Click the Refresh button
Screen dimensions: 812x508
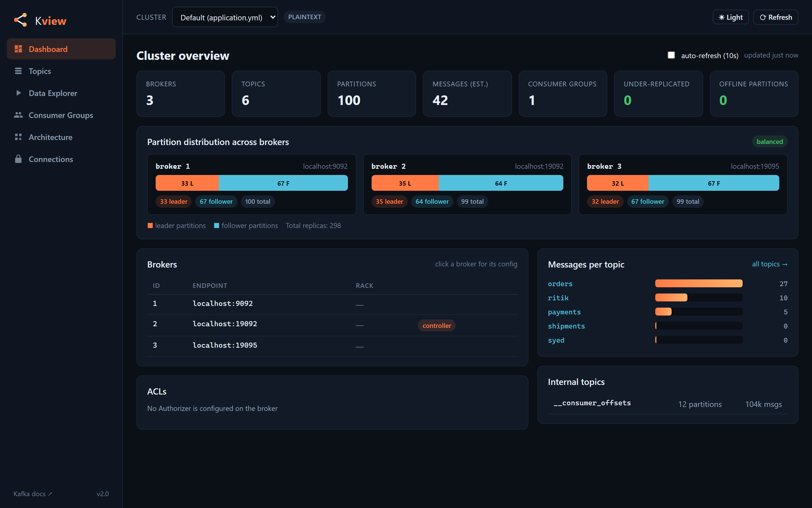coord(775,17)
